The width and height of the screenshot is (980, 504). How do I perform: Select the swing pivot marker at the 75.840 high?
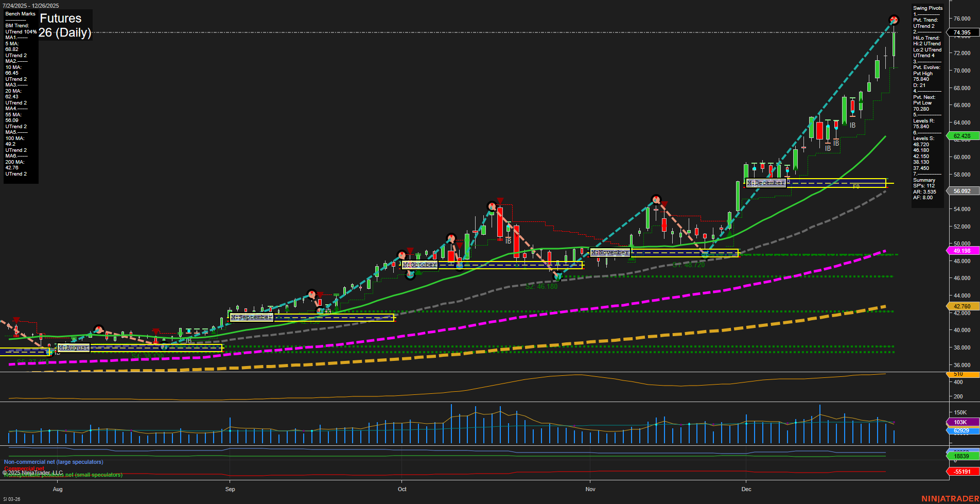click(x=893, y=20)
